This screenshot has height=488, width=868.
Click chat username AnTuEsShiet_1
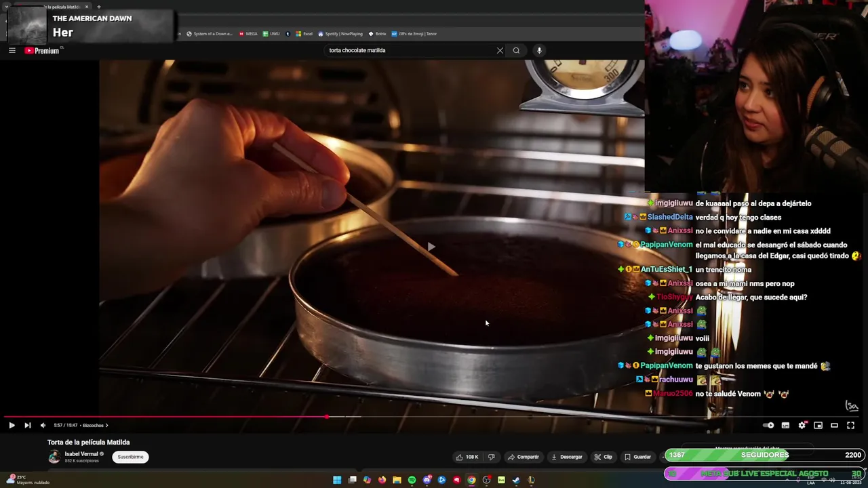click(667, 270)
